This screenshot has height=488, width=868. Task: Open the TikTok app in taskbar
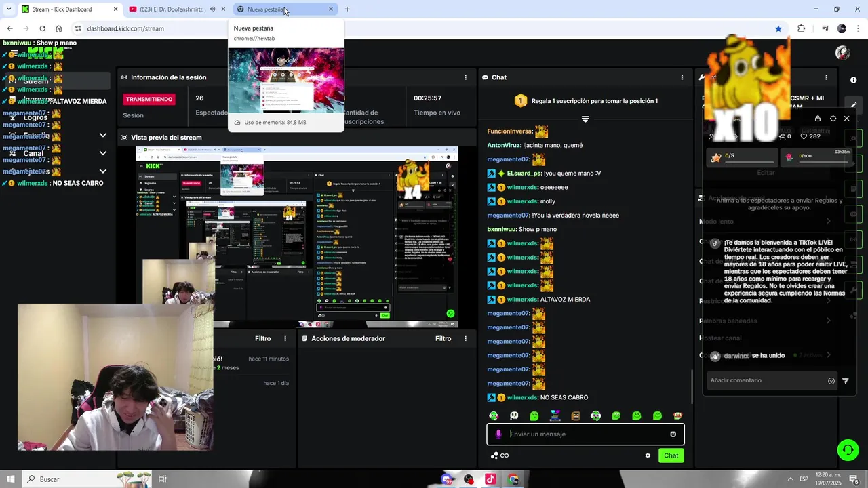pos(490,479)
